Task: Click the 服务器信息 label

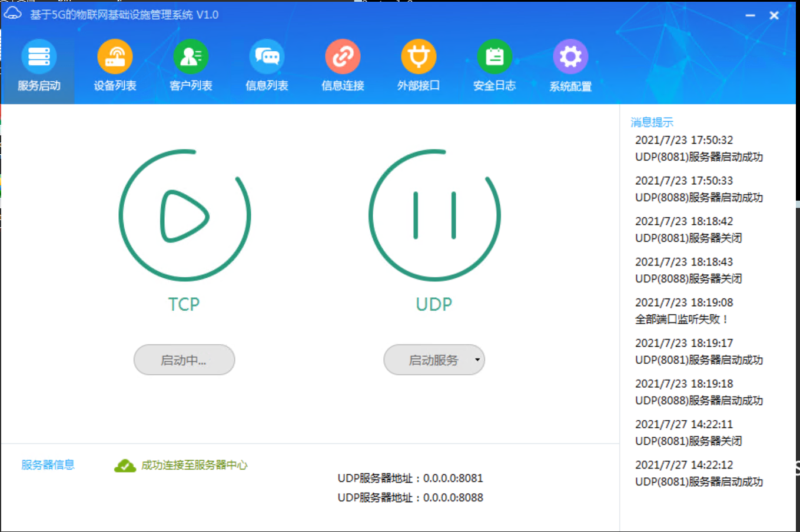Action: click(x=48, y=465)
